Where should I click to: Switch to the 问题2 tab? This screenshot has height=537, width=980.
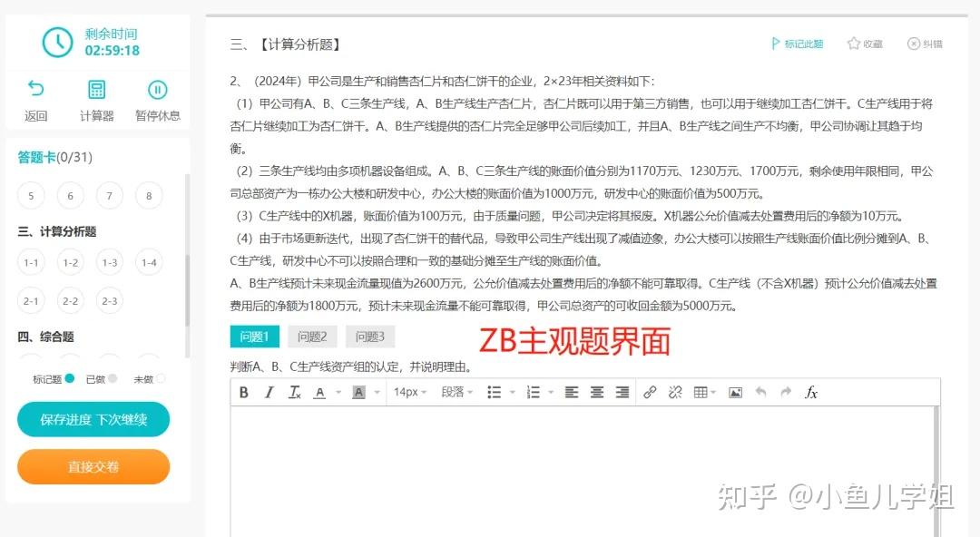[312, 336]
